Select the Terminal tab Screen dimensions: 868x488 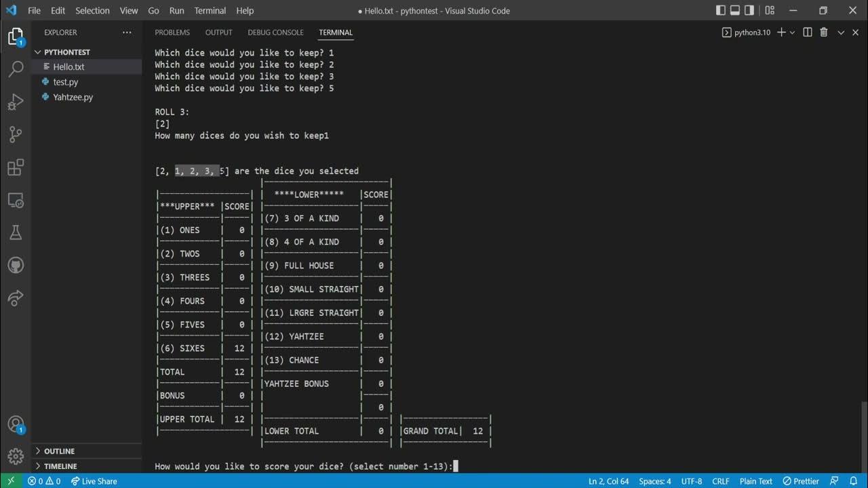click(x=336, y=33)
